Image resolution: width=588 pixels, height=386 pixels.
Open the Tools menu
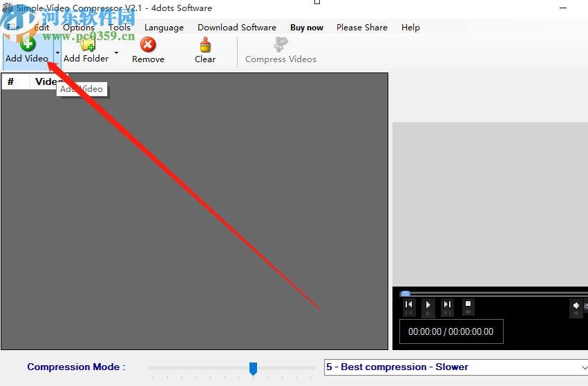click(x=120, y=28)
